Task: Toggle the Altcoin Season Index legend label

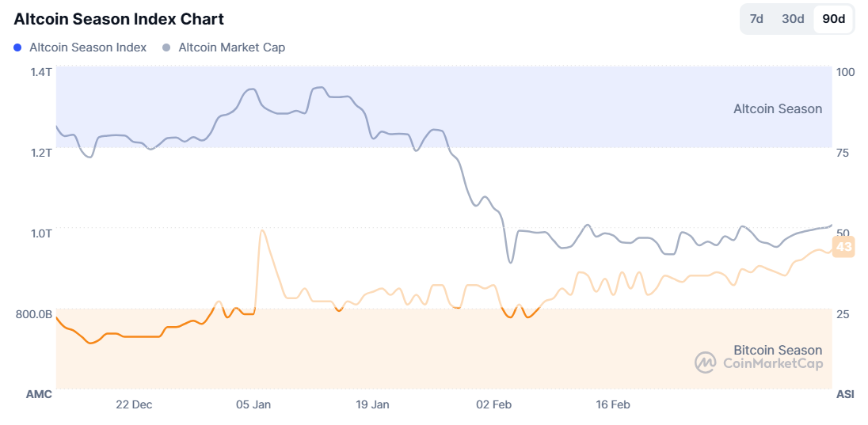Action: coord(88,47)
